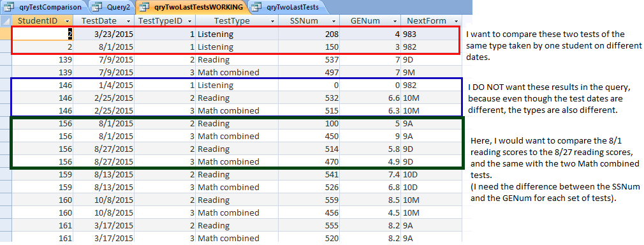
Task: Open the TestType column filter dropdown
Action: point(273,21)
